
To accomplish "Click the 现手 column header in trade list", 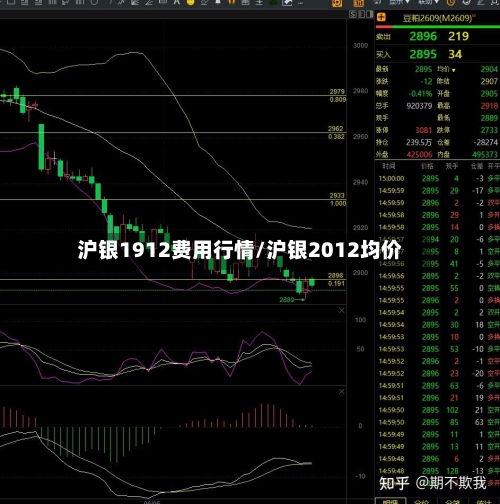I will click(452, 166).
